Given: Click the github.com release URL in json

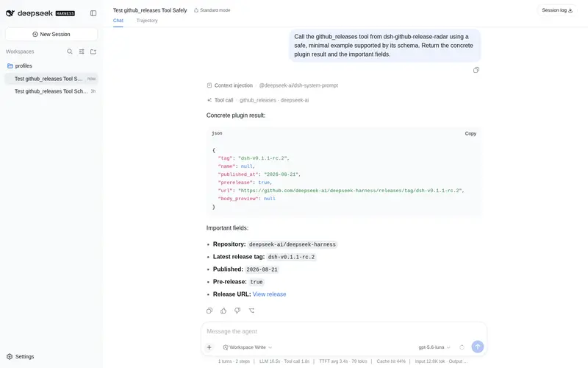Looking at the screenshot, I should tap(350, 191).
